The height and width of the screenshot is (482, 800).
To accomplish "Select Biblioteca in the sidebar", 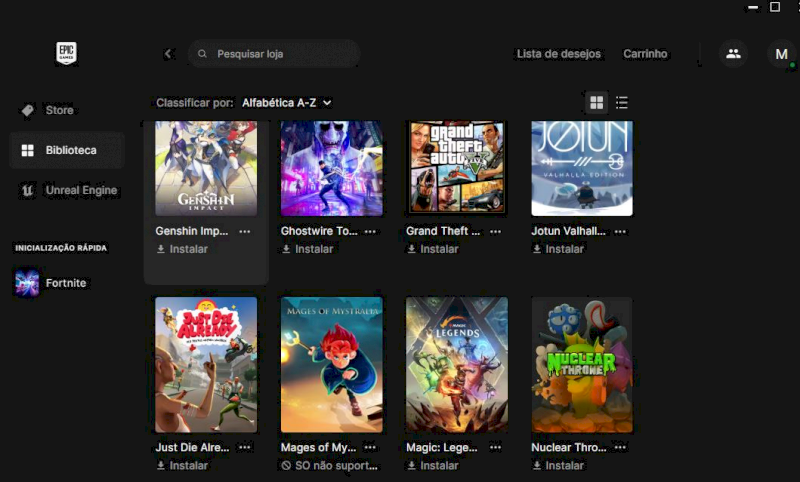I will tap(66, 150).
